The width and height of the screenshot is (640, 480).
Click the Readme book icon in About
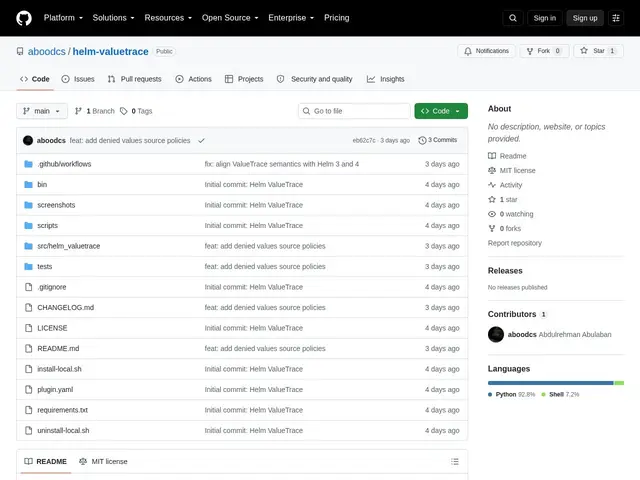tap(492, 156)
